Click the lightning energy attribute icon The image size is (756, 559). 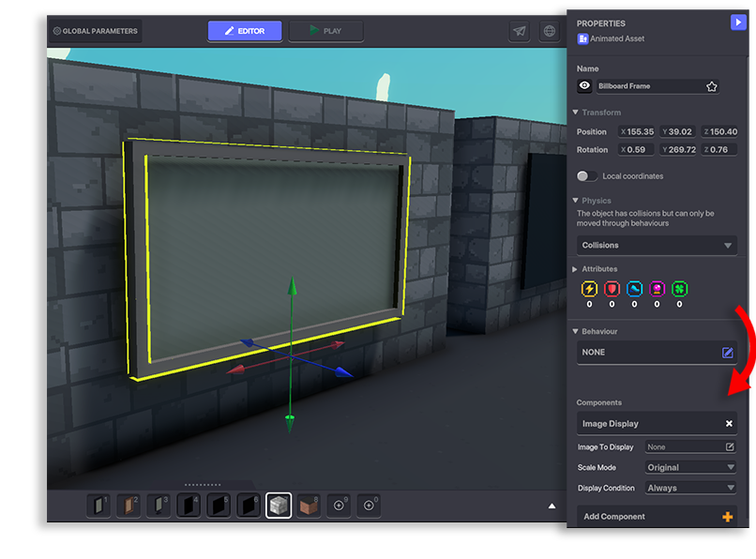tap(589, 290)
